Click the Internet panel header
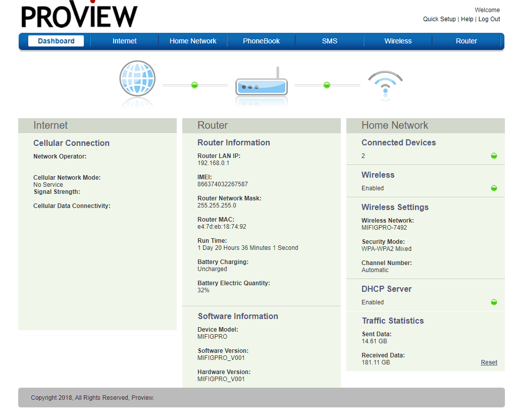The width and height of the screenshot is (515, 420). click(x=97, y=125)
